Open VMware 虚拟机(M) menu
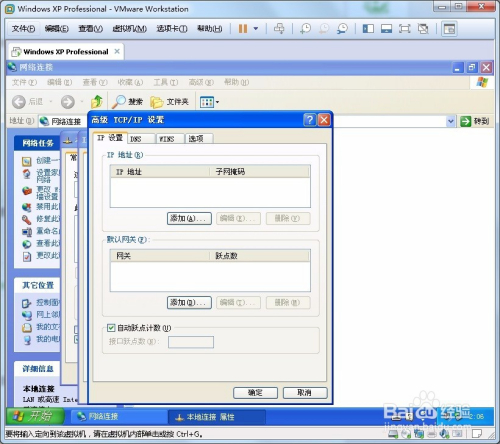 [x=129, y=29]
